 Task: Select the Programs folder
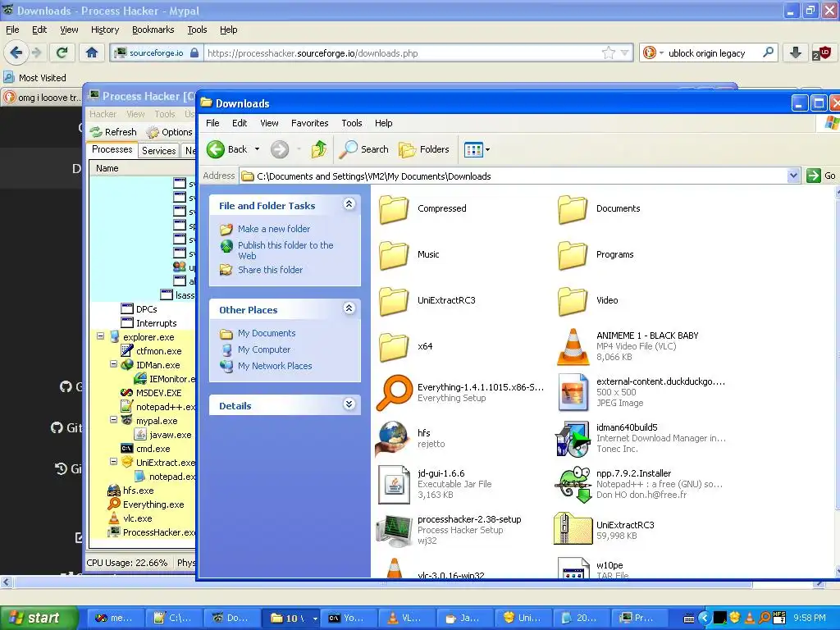point(596,255)
